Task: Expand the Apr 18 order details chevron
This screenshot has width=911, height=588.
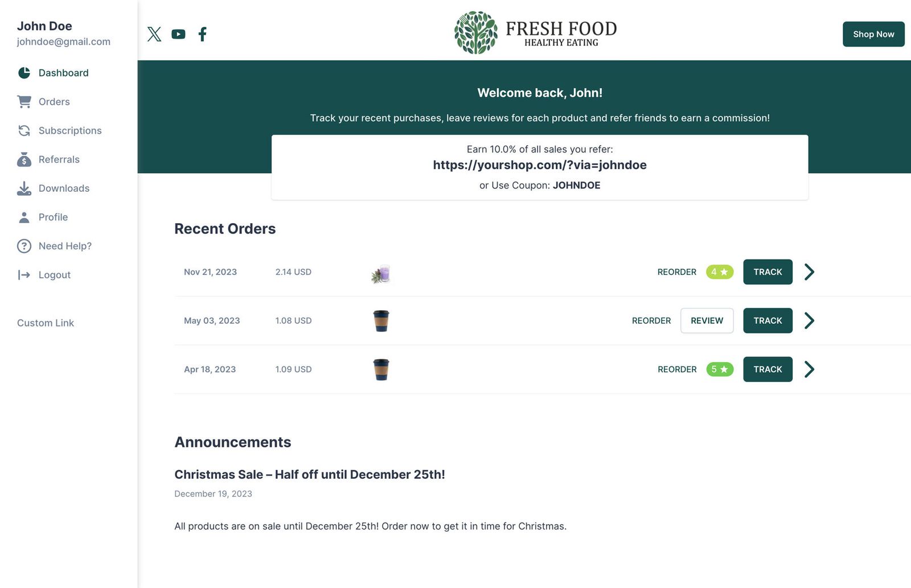Action: click(x=809, y=369)
